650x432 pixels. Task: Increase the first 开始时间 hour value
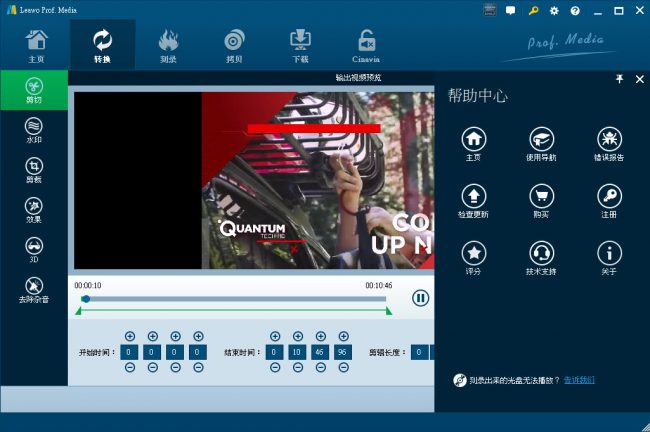pos(130,337)
